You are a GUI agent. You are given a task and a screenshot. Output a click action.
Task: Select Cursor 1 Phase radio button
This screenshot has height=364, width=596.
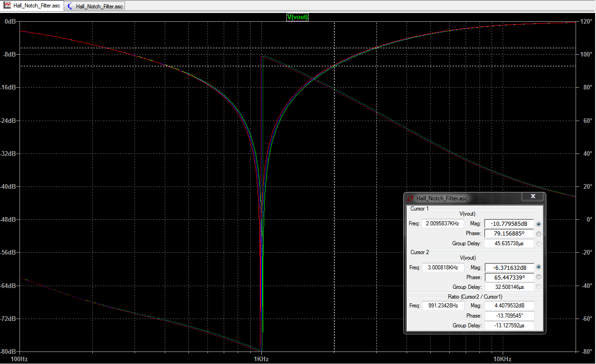click(538, 234)
